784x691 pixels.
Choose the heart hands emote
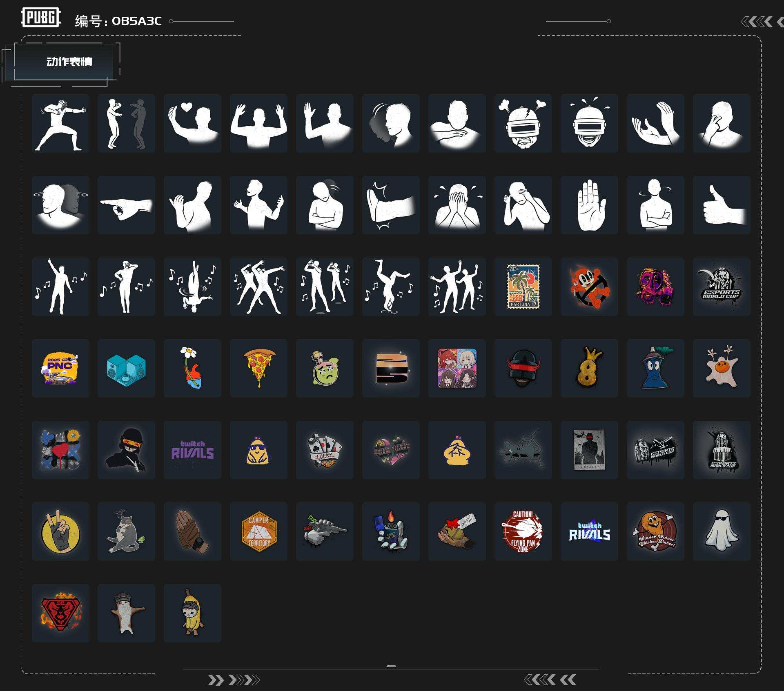(192, 123)
